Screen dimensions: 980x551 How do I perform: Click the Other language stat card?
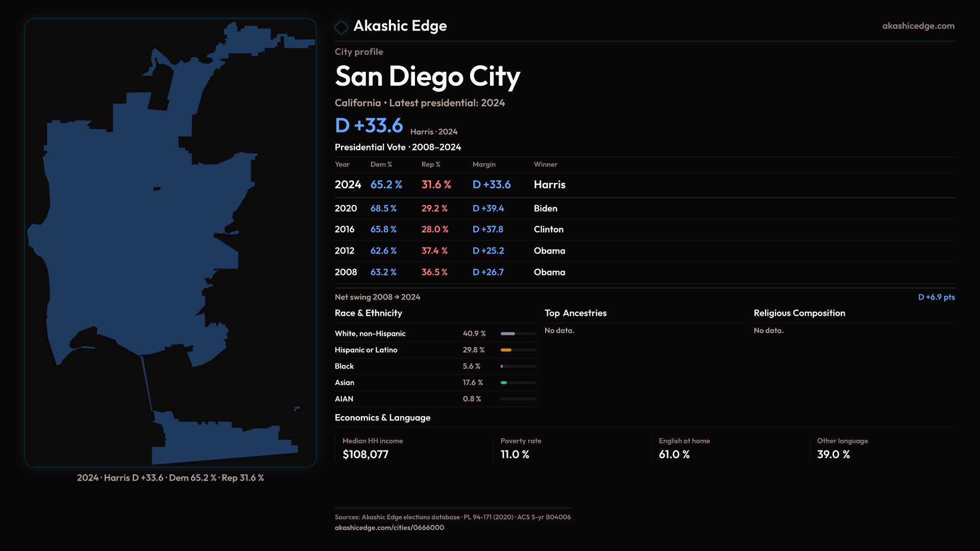pos(842,448)
